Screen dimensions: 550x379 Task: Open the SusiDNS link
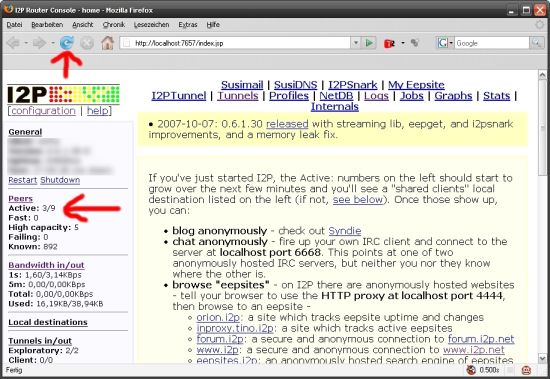click(x=295, y=85)
